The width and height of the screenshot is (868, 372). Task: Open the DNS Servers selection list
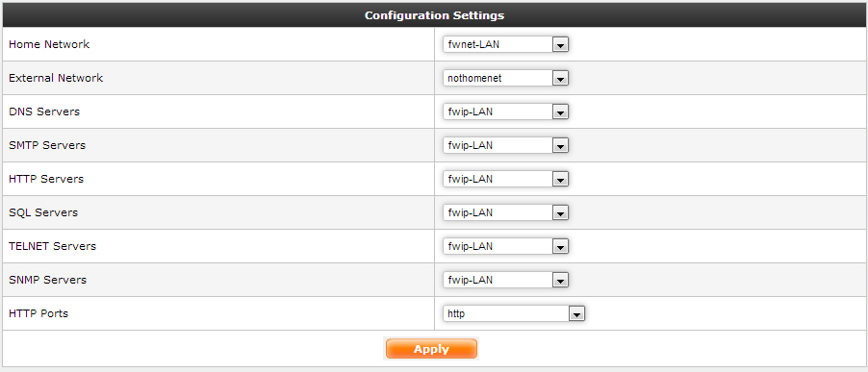click(505, 112)
